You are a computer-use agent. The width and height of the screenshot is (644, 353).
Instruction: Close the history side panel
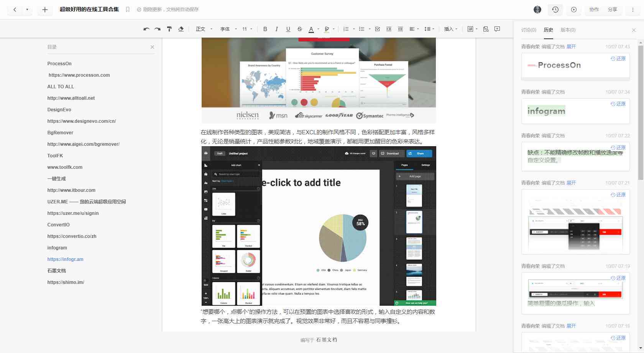634,30
